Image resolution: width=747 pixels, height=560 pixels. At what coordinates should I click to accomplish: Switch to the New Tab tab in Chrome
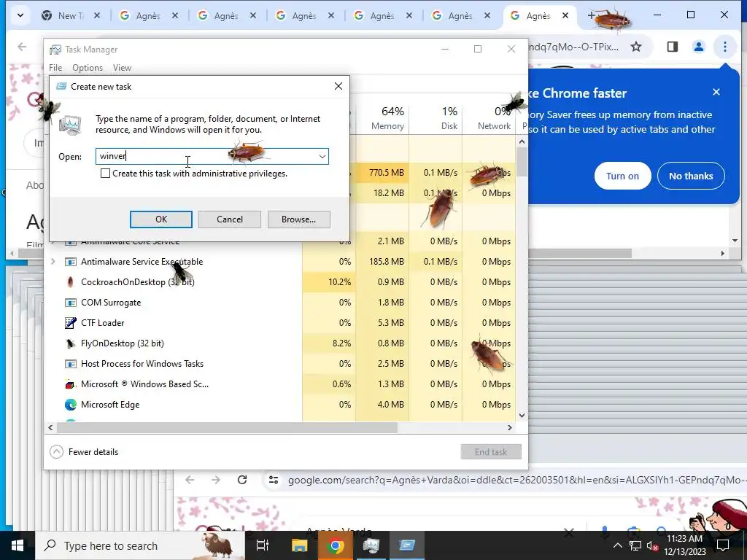pos(65,16)
